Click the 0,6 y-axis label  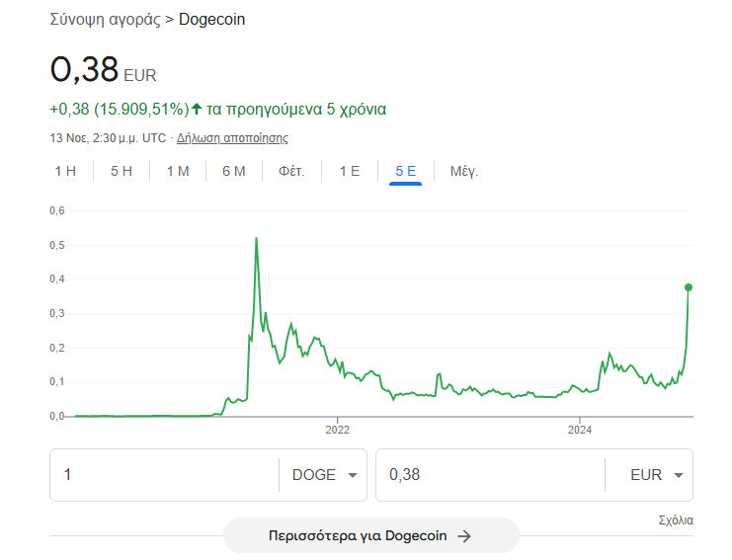click(x=57, y=211)
